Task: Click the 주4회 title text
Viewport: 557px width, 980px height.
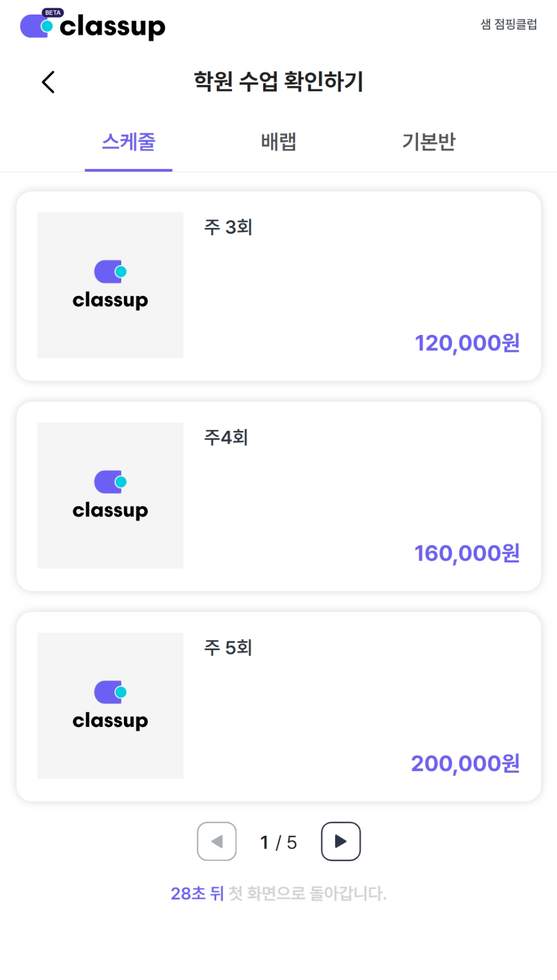Action: coord(226,437)
